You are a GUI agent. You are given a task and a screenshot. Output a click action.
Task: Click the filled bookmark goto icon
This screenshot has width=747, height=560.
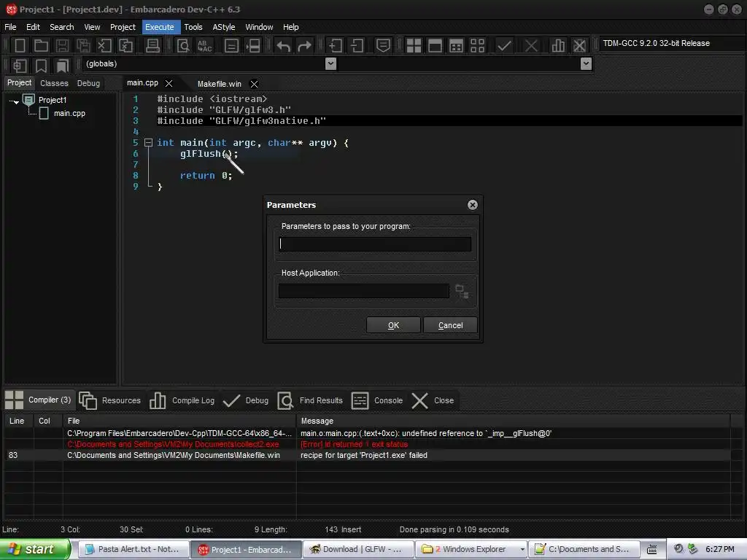pos(62,65)
